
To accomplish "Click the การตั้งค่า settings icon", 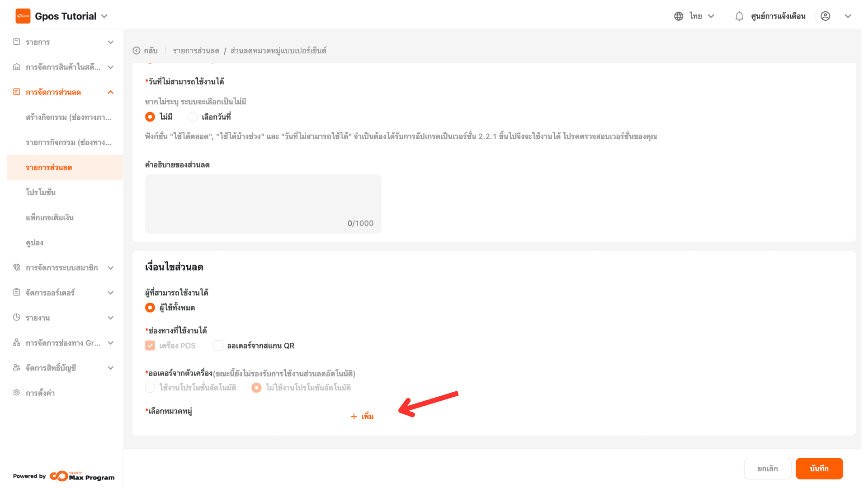I will point(17,393).
